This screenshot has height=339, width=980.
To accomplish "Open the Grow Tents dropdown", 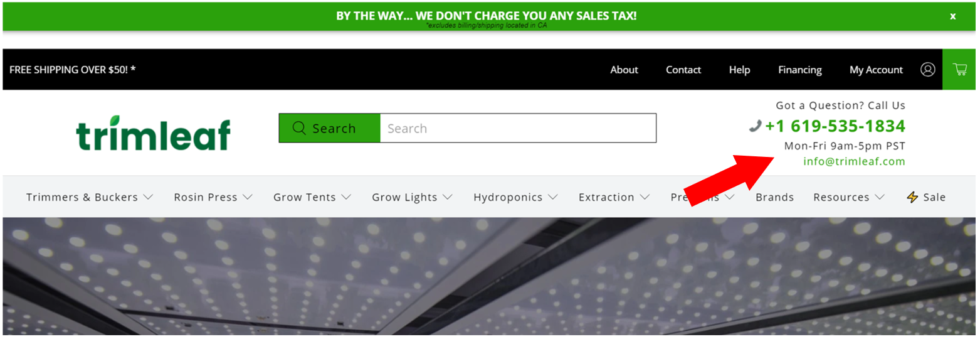I will click(312, 197).
